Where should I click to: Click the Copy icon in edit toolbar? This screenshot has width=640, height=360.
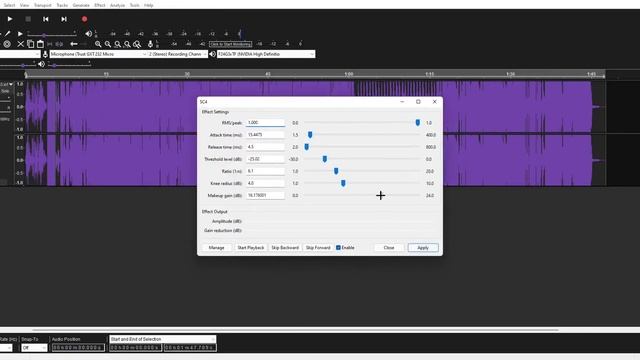pyautogui.click(x=31, y=44)
